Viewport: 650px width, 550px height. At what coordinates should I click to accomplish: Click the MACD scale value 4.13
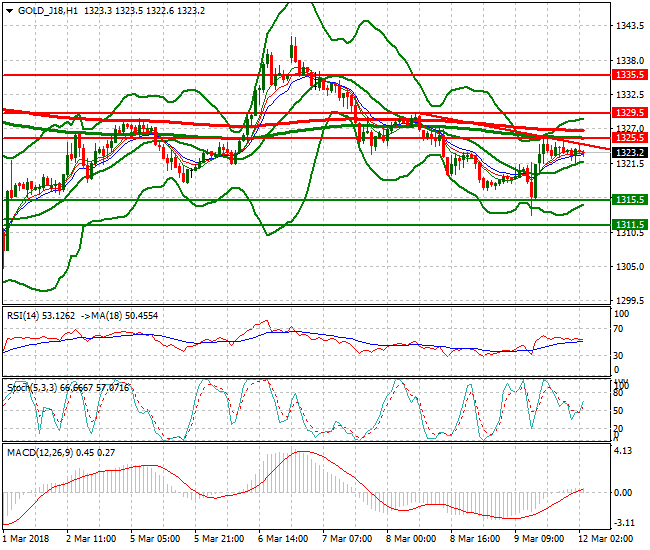(x=623, y=451)
